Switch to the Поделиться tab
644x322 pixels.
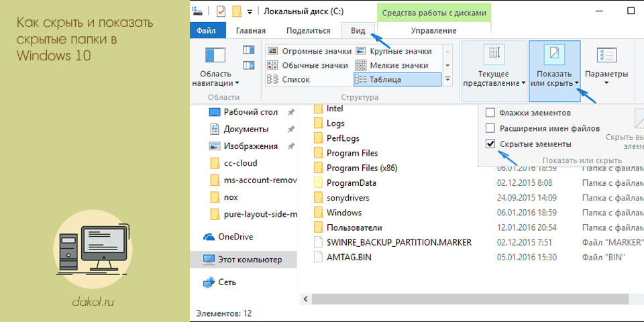coord(308,31)
